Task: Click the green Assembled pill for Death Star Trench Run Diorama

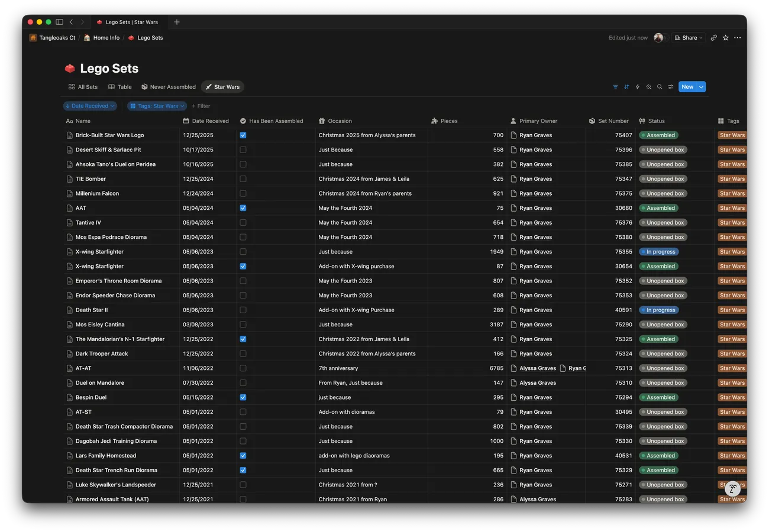Action: [658, 471]
